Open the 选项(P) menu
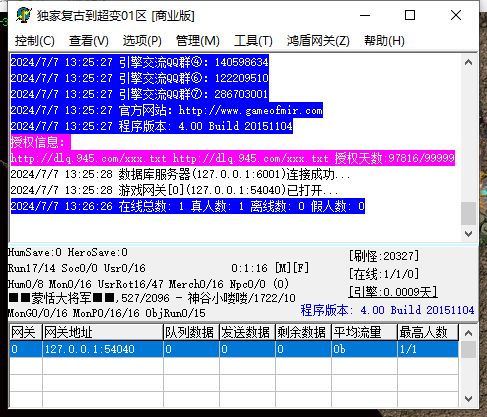This screenshot has width=487, height=417. click(x=142, y=41)
